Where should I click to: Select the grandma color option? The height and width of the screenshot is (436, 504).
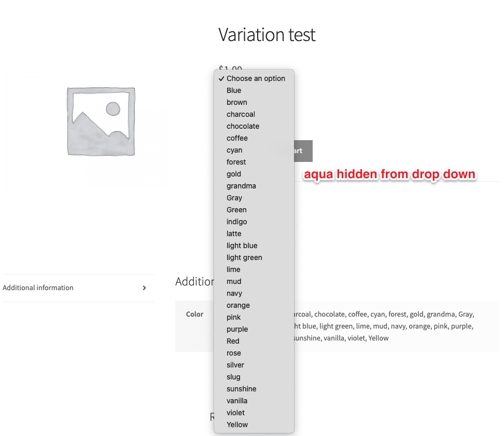241,186
